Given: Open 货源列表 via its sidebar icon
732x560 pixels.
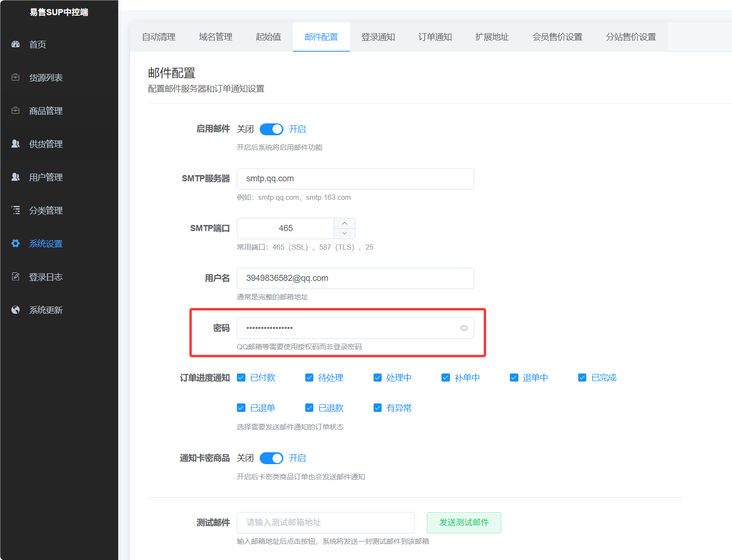Looking at the screenshot, I should [x=16, y=77].
